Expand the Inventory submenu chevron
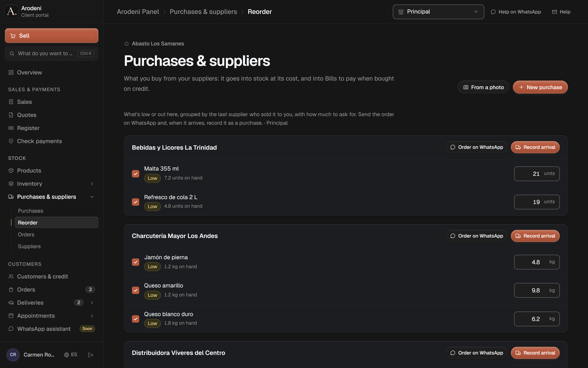The image size is (588, 368). tap(92, 184)
